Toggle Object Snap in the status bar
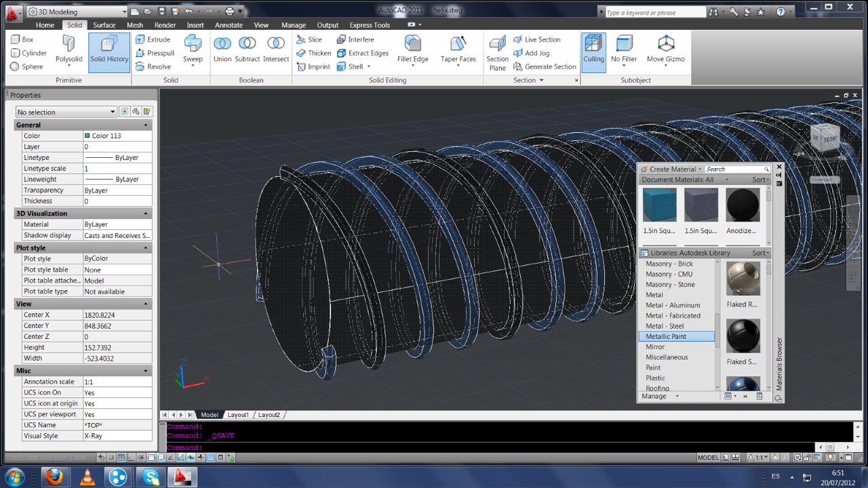 (x=151, y=457)
